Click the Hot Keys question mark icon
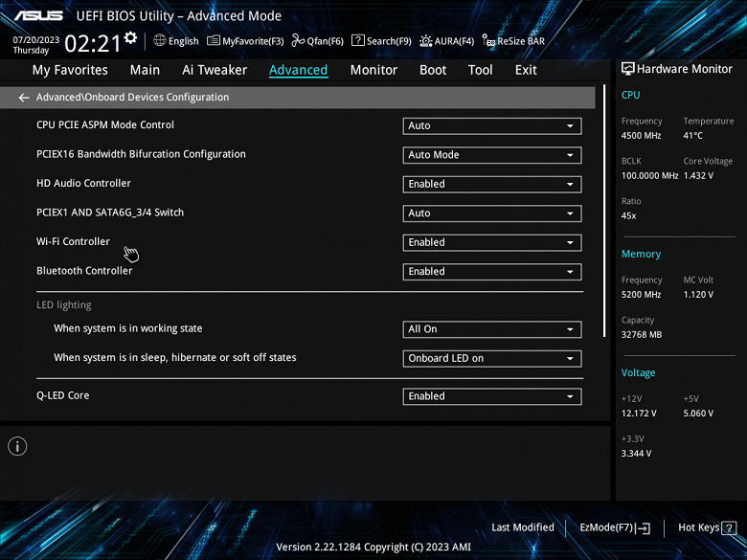This screenshot has height=560, width=747. 729,528
